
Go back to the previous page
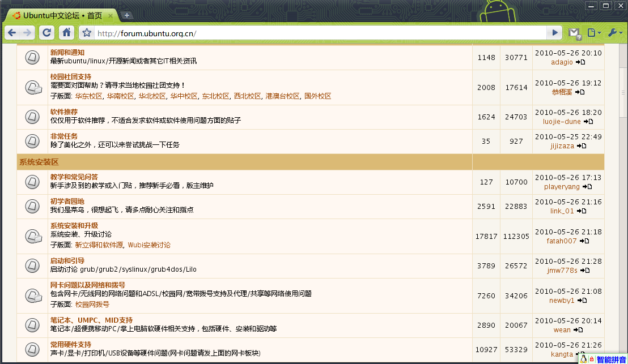click(12, 33)
